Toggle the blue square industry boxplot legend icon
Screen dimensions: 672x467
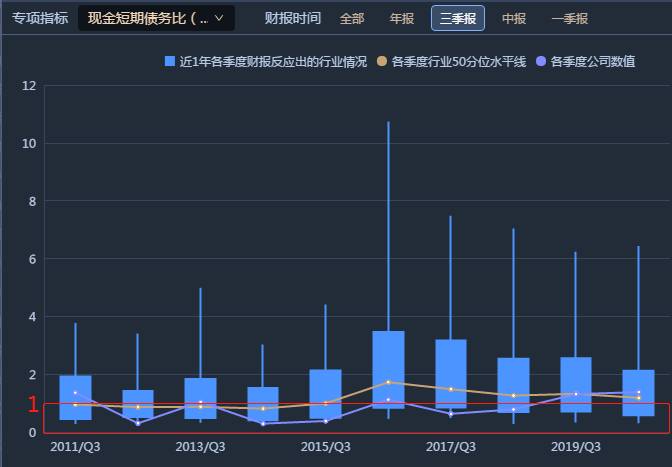tap(170, 62)
